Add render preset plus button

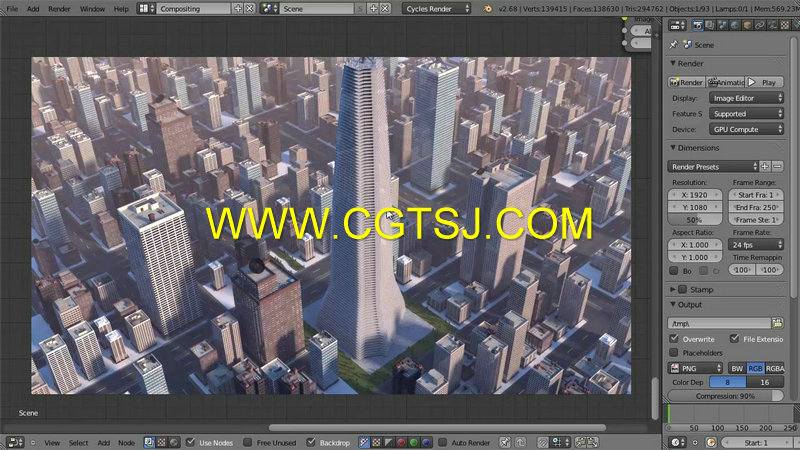pos(765,167)
